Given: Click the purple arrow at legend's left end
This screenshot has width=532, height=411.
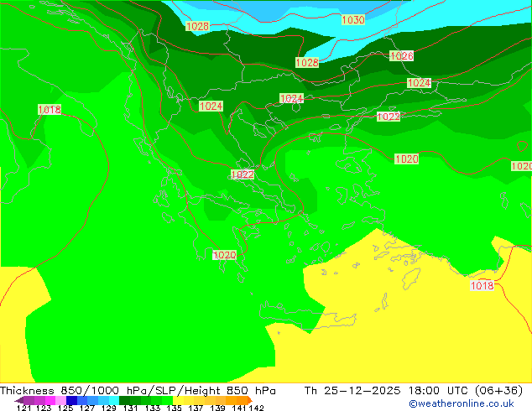Looking at the screenshot, I should (19, 400).
